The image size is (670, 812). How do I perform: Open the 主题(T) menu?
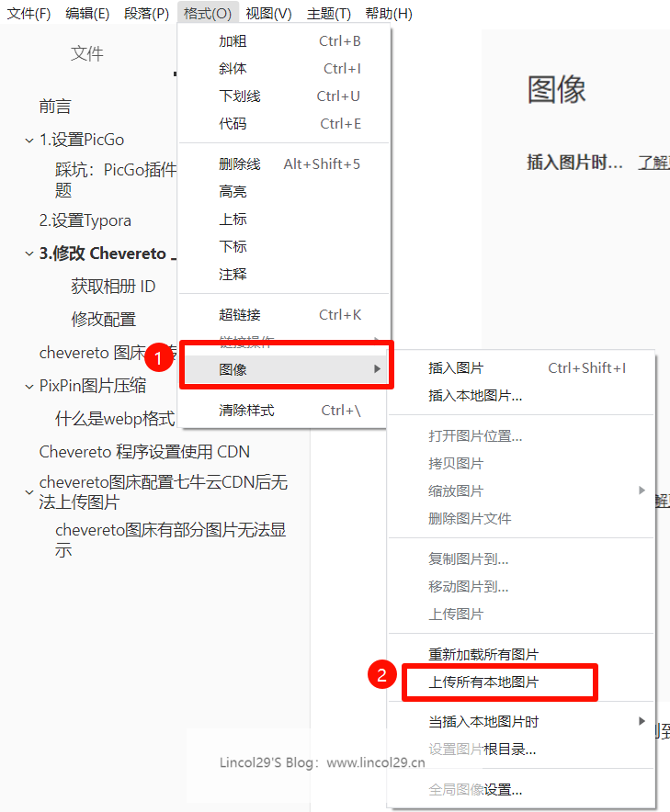(x=328, y=14)
